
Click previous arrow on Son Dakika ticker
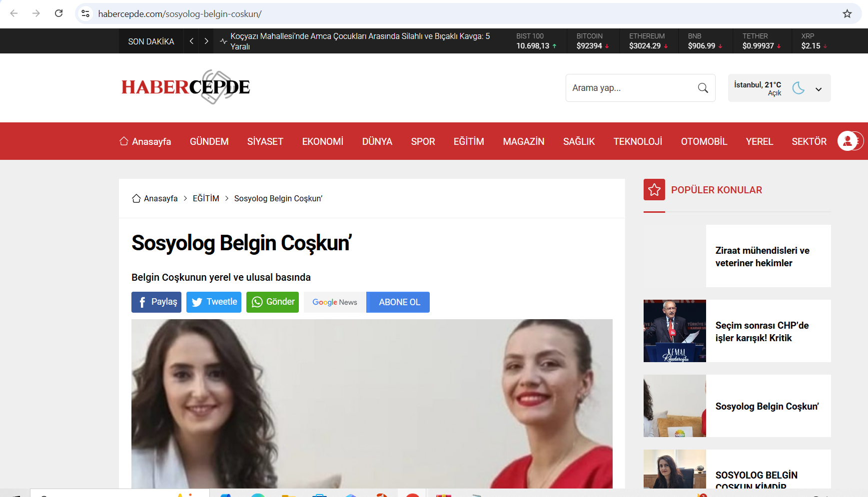click(191, 41)
